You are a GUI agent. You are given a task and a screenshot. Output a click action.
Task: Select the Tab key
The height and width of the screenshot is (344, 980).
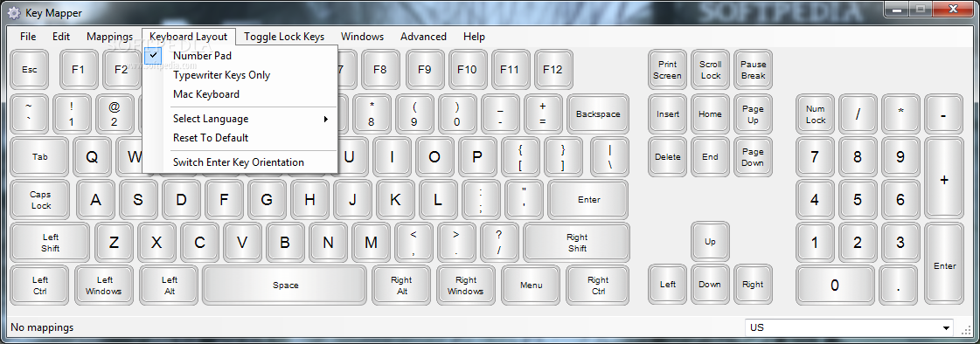click(40, 156)
